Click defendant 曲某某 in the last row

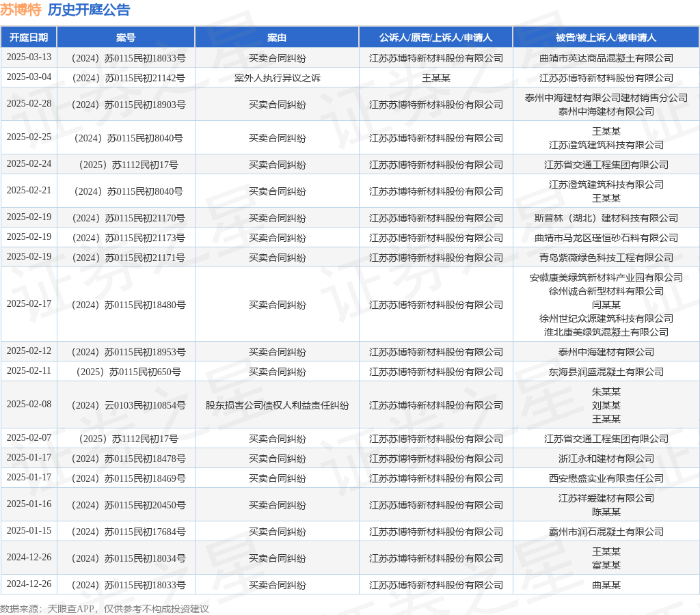tap(606, 585)
